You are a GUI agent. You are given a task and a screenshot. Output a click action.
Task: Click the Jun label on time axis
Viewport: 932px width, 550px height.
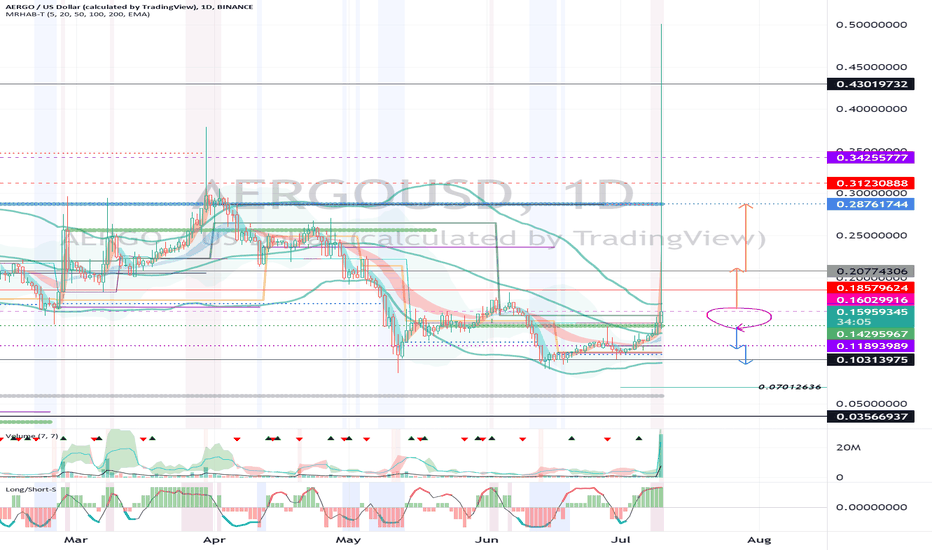click(487, 540)
